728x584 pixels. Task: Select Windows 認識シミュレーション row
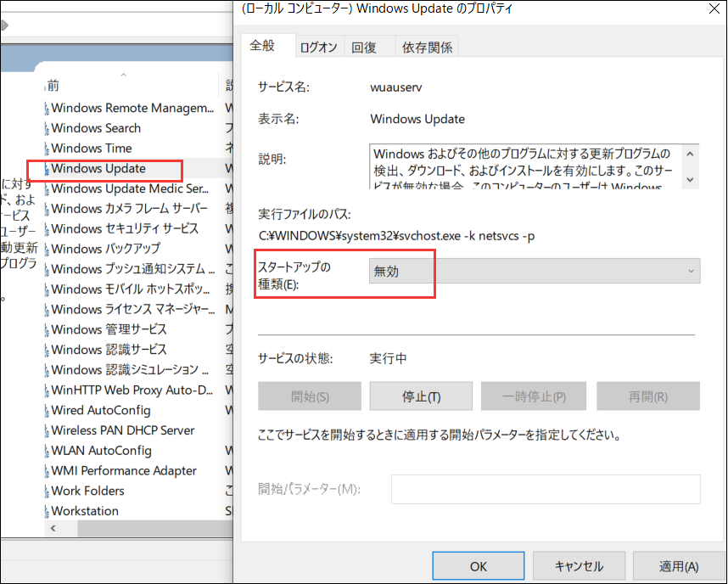click(x=138, y=370)
